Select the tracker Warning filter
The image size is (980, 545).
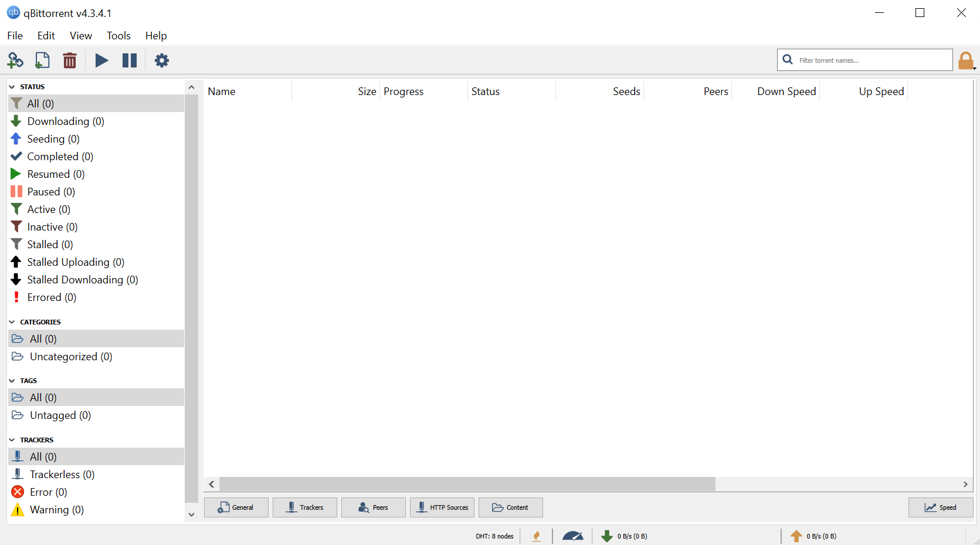tap(96, 510)
